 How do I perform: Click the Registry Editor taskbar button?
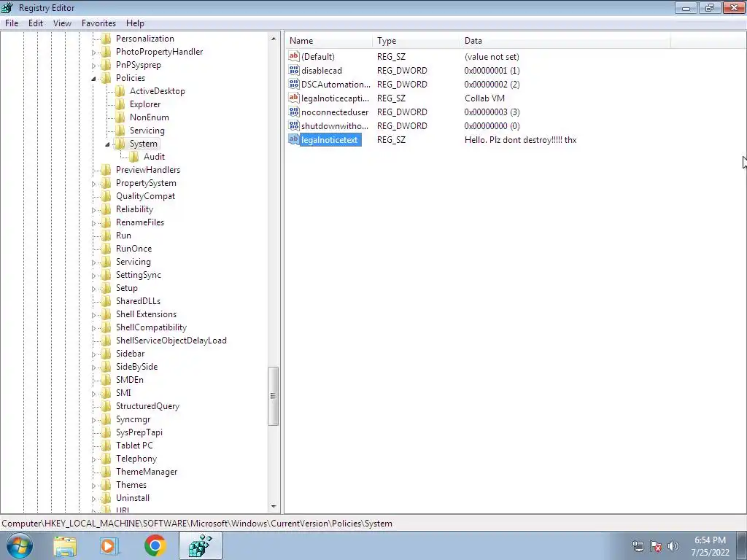pos(201,545)
